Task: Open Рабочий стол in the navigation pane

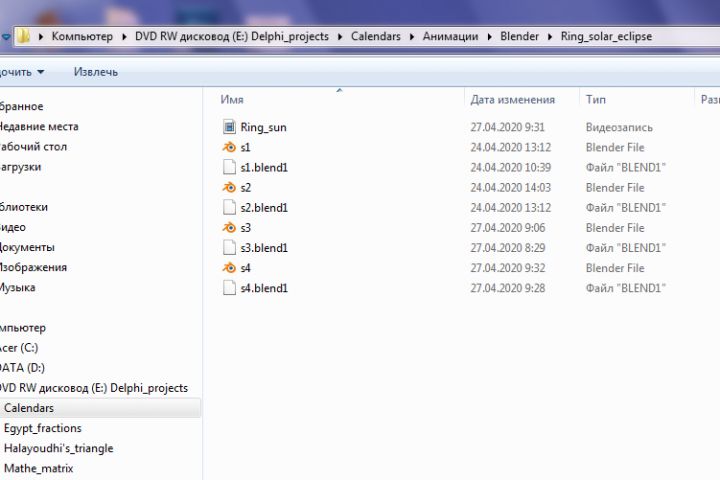Action: click(x=34, y=147)
